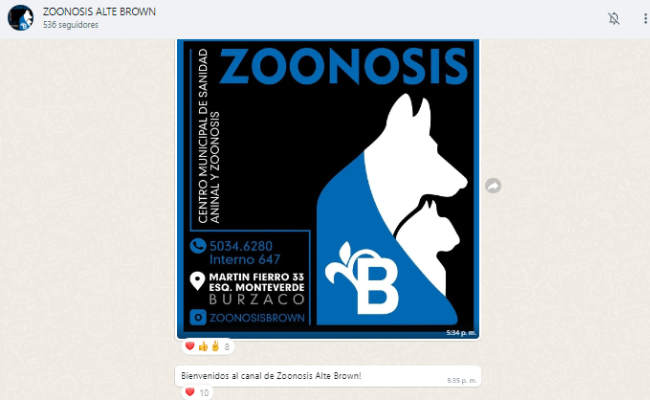Click the thumbs-up reaction under image
Screen dimensions: 650x400
(203, 346)
